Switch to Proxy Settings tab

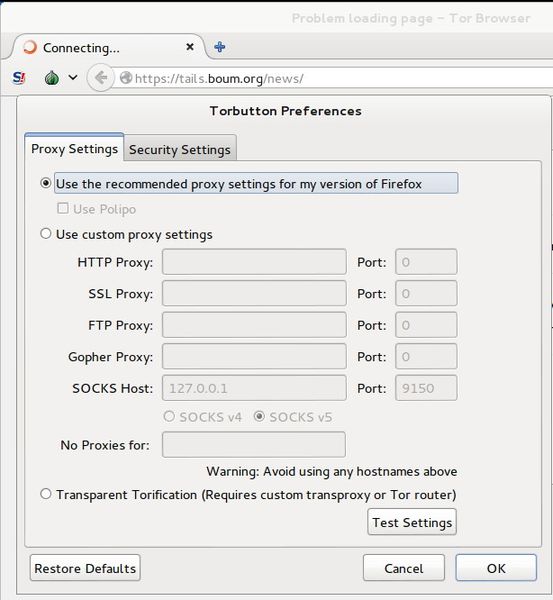point(74,149)
